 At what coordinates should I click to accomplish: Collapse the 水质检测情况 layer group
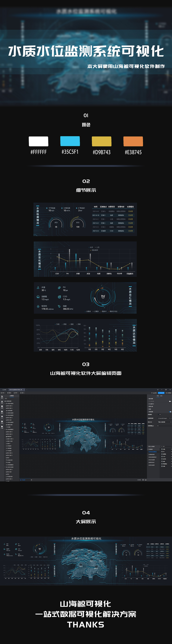click(5, 429)
